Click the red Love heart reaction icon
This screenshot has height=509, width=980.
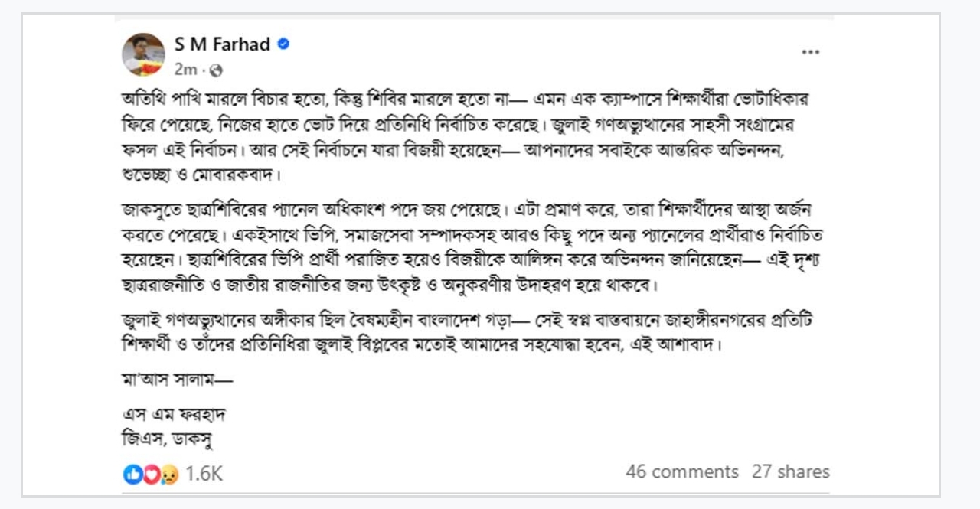(x=151, y=474)
